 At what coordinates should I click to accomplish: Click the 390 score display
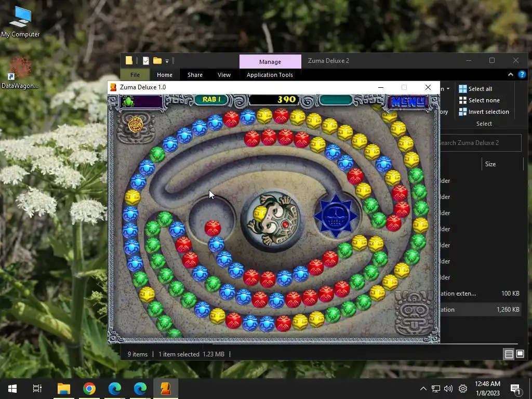pyautogui.click(x=287, y=99)
